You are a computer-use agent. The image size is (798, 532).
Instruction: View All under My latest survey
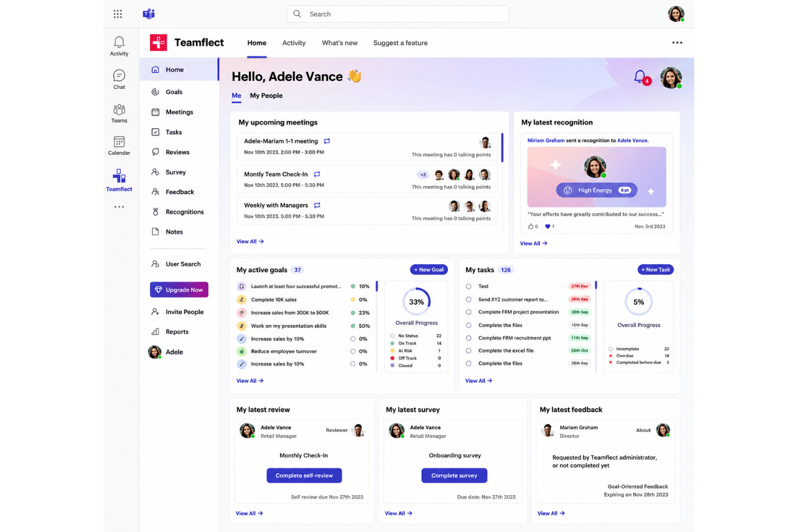tap(398, 513)
